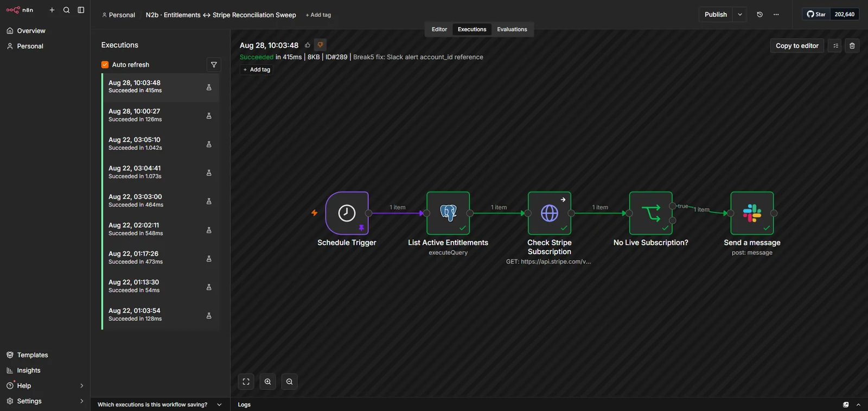Select execution Aug 22, 02:02:11
This screenshot has height=411, width=868.
[161, 230]
